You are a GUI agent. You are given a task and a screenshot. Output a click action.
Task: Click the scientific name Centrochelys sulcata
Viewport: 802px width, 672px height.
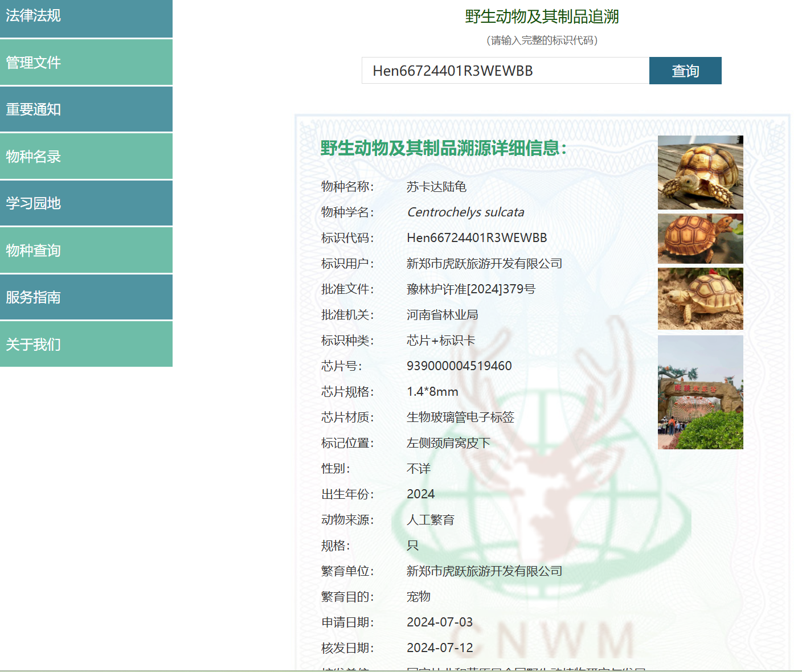click(465, 212)
